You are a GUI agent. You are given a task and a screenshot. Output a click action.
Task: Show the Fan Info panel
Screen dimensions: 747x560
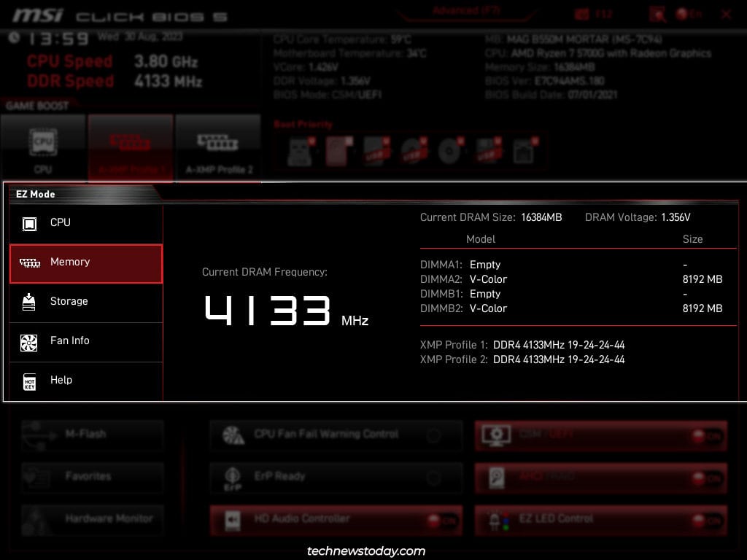pyautogui.click(x=86, y=342)
